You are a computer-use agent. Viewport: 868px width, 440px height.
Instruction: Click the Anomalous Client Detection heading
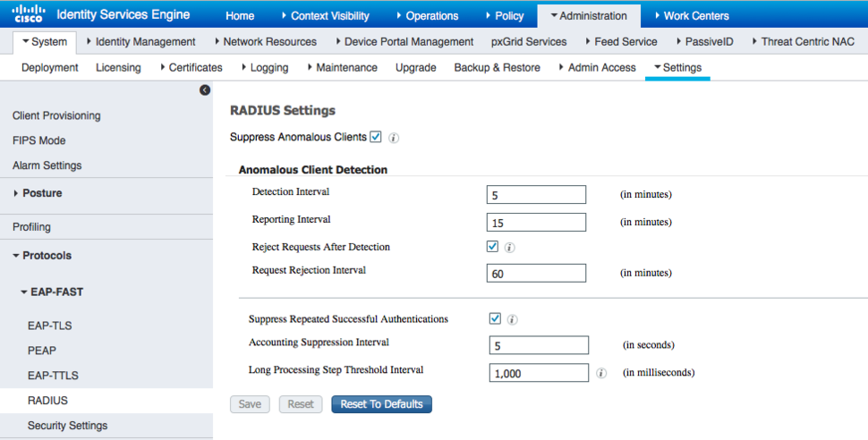point(313,170)
